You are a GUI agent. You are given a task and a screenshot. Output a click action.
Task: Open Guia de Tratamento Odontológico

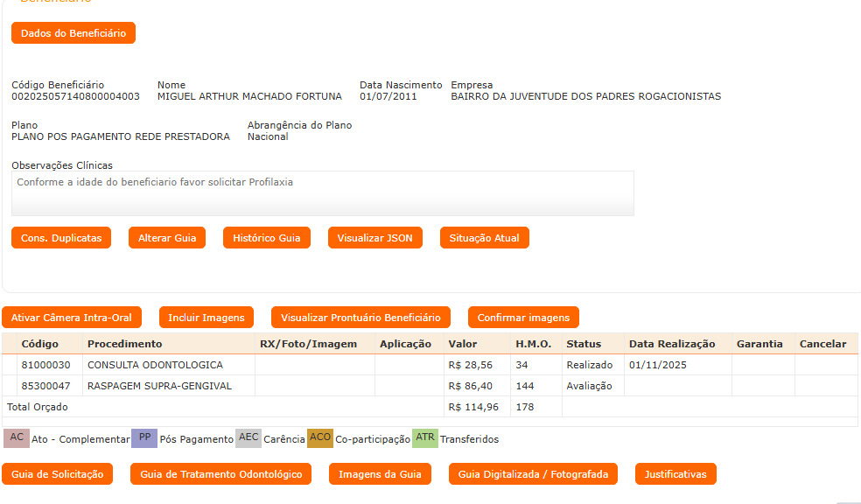[x=220, y=474]
